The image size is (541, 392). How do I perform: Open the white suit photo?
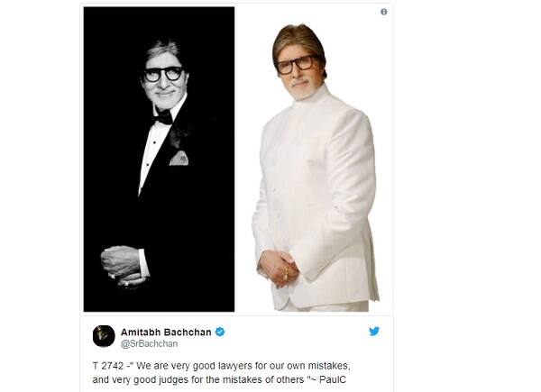pyautogui.click(x=314, y=160)
